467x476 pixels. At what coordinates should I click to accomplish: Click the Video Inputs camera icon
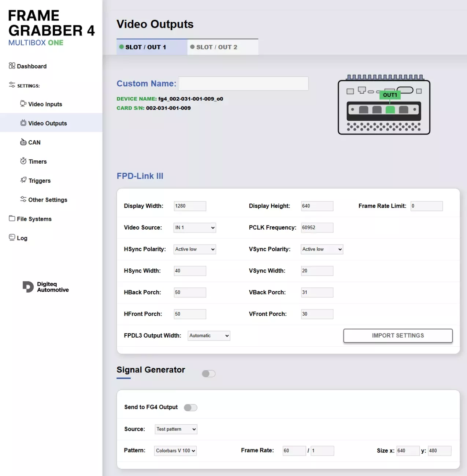click(23, 104)
